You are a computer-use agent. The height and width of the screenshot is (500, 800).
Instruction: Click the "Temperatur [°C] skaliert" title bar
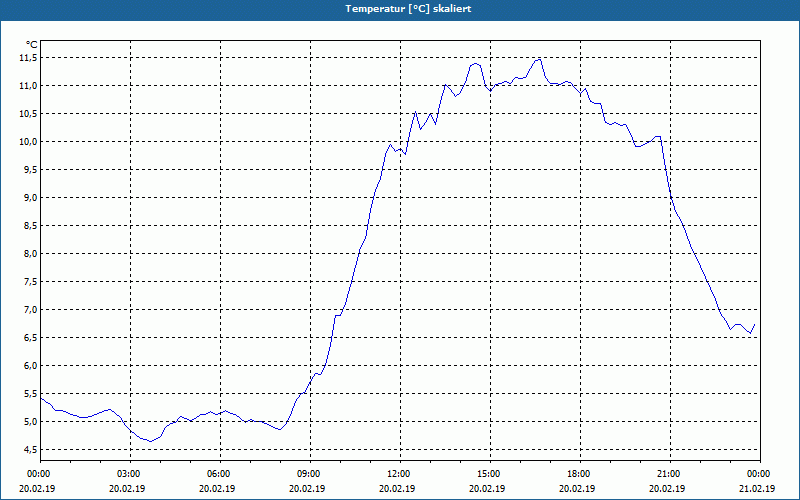click(400, 9)
